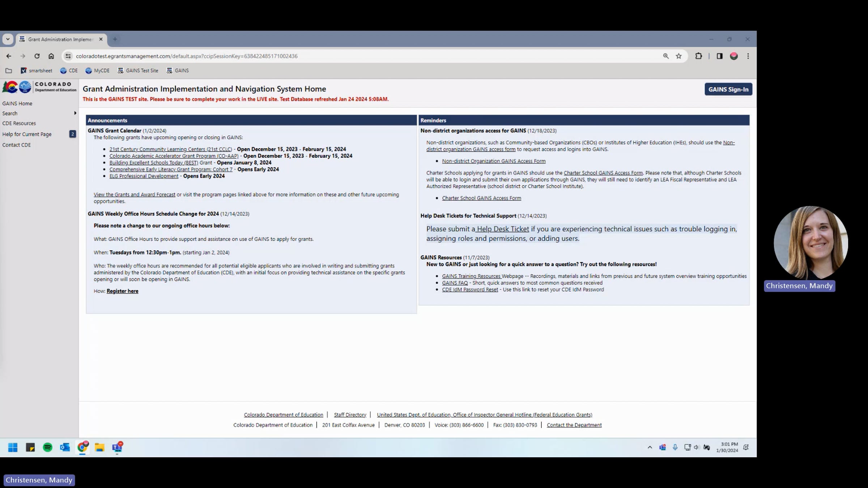
Task: Open the Chrome profile avatar
Action: [x=734, y=56]
